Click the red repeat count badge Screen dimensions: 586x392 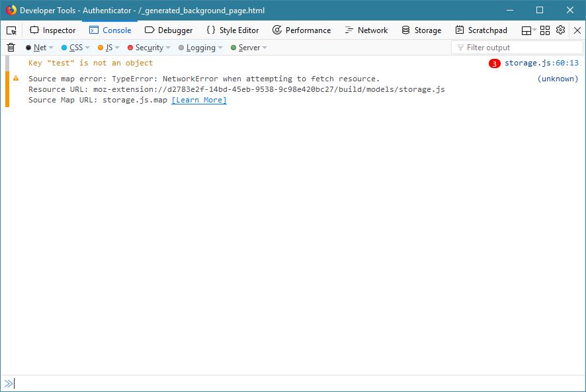coord(494,63)
